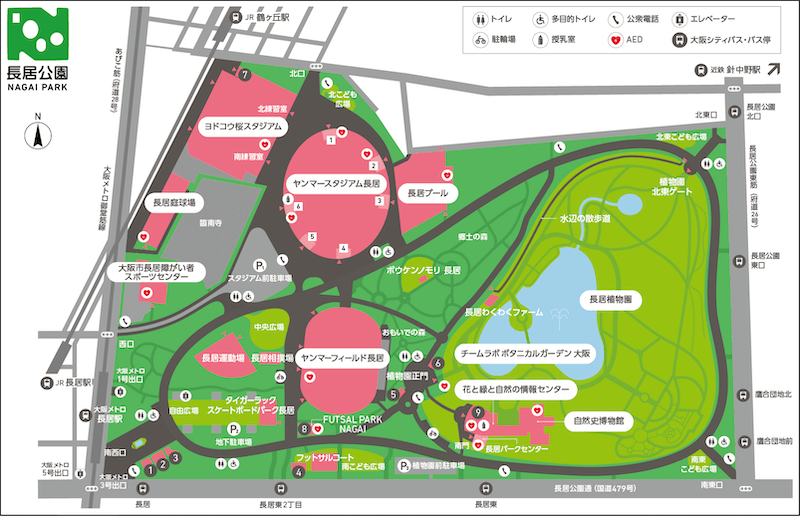
Task: Click numbered marker 4 at フットサルコート
Action: (x=299, y=472)
